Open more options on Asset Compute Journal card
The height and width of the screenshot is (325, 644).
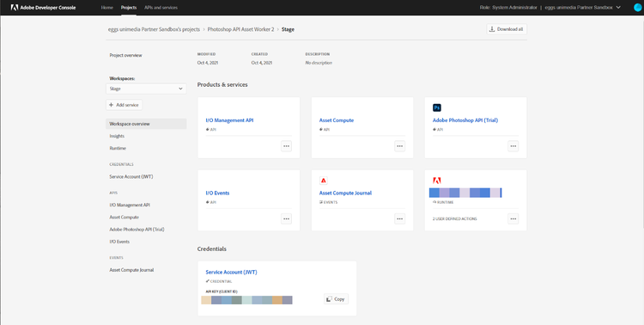(x=399, y=219)
